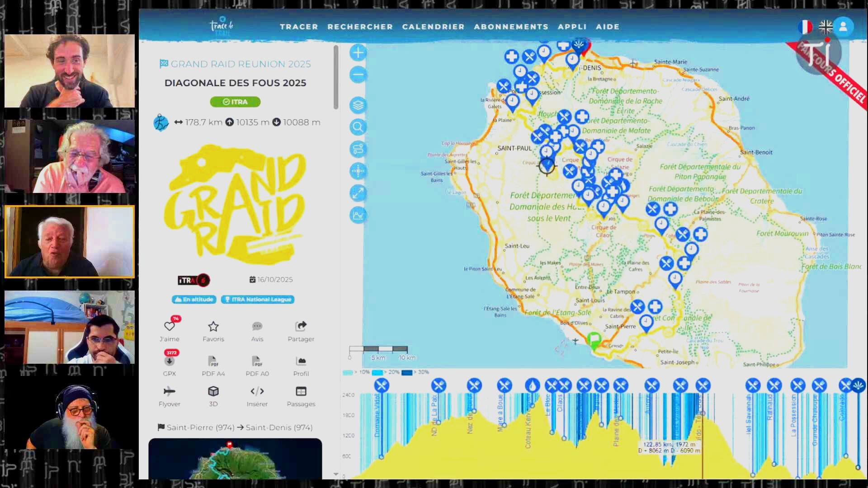This screenshot has height=488, width=868.
Task: Click Cilaos marker on elevation profile
Action: (564, 385)
